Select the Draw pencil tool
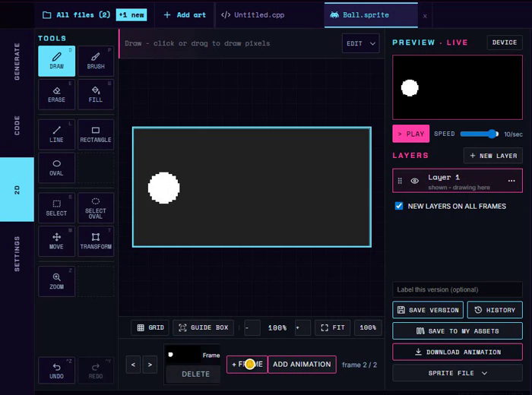 57,61
